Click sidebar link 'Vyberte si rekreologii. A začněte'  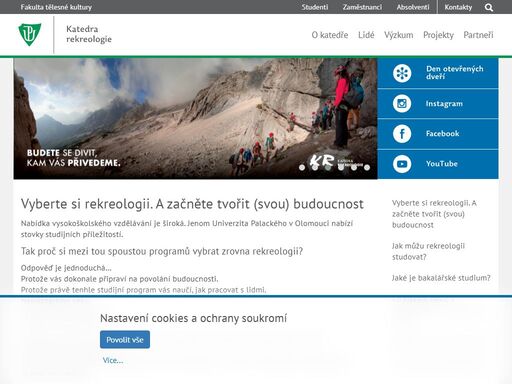pos(434,214)
